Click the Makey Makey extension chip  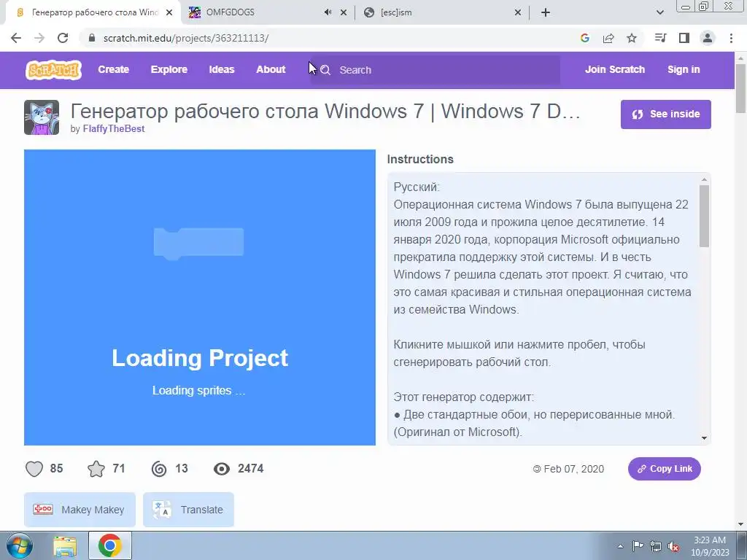coord(80,510)
